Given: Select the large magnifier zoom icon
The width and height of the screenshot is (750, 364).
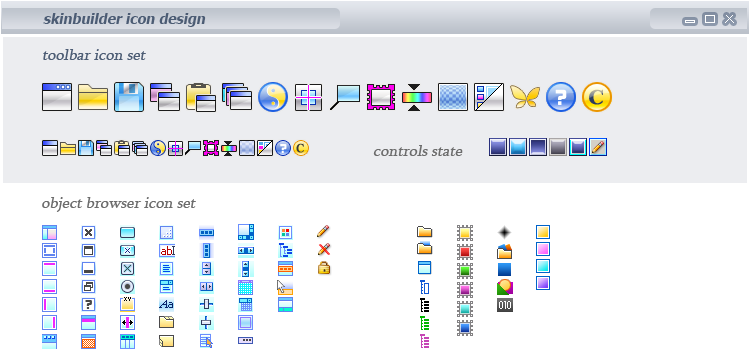Looking at the screenshot, I should tap(345, 97).
